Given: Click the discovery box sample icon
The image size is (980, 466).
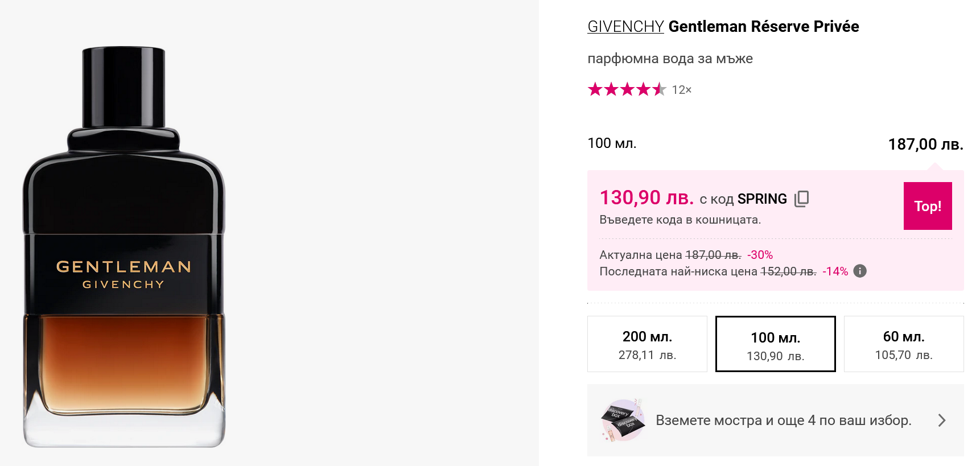Looking at the screenshot, I should pyautogui.click(x=623, y=420).
